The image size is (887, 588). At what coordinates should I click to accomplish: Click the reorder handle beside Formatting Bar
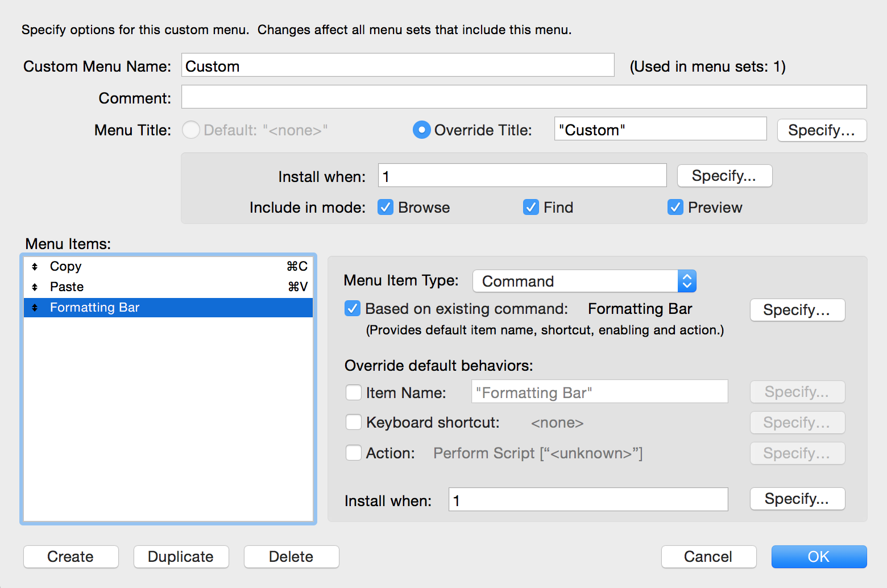click(35, 308)
